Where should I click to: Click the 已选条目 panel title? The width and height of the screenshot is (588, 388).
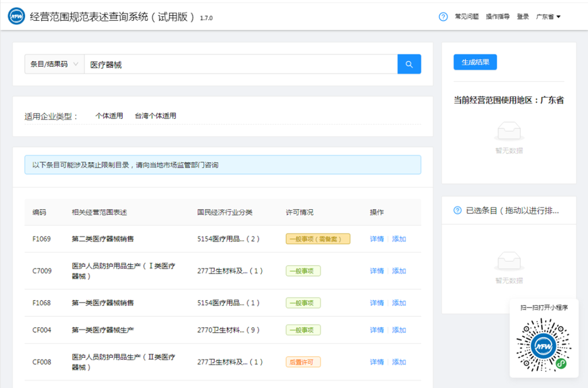(512, 210)
